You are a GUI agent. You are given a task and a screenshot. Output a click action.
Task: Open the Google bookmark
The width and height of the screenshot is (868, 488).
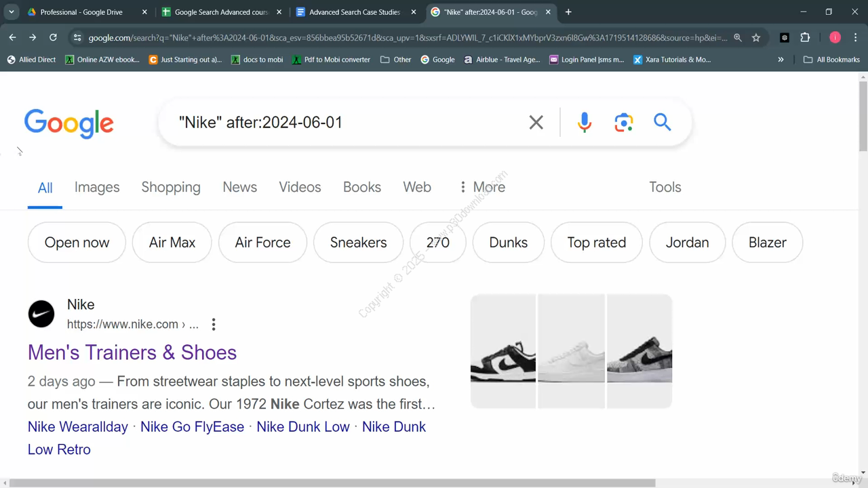(x=437, y=60)
